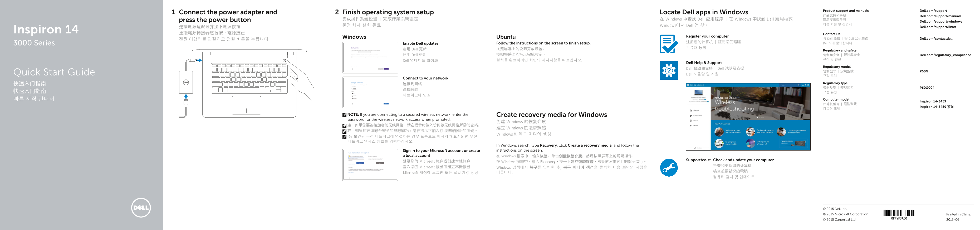Click the Ubuntu subheading

tap(506, 37)
